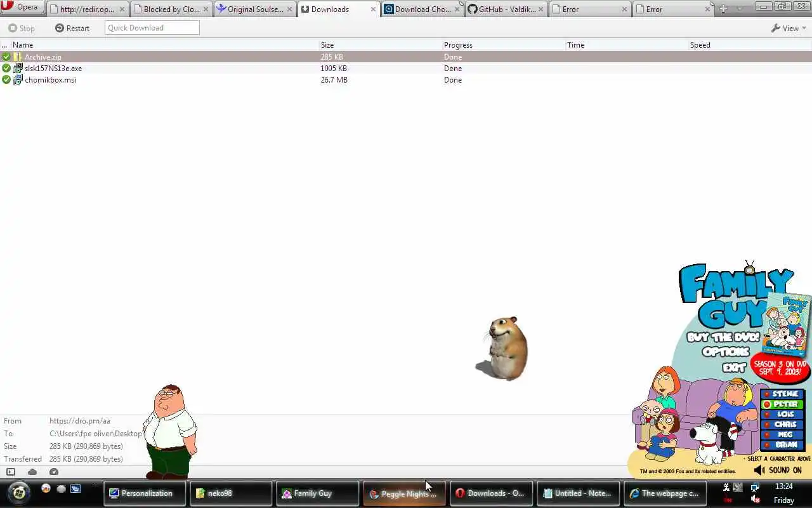Image resolution: width=812 pixels, height=508 pixels.
Task: Open the Windows Start orb
Action: pyautogui.click(x=19, y=493)
